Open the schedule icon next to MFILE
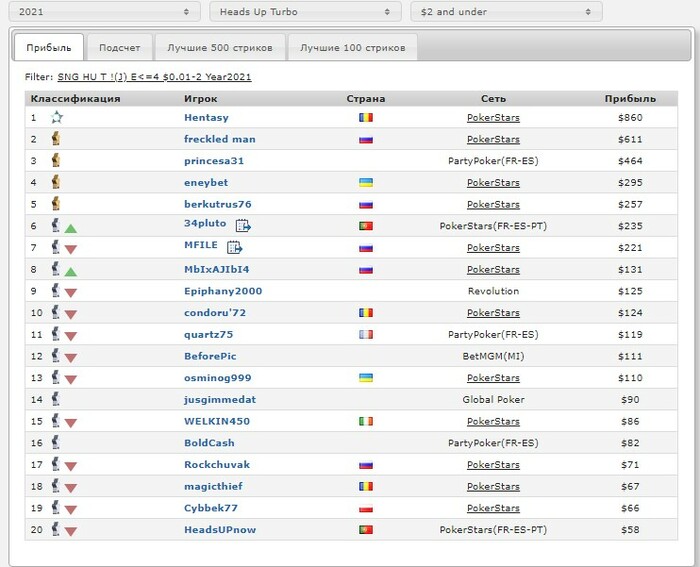The image size is (700, 567). pyautogui.click(x=234, y=247)
